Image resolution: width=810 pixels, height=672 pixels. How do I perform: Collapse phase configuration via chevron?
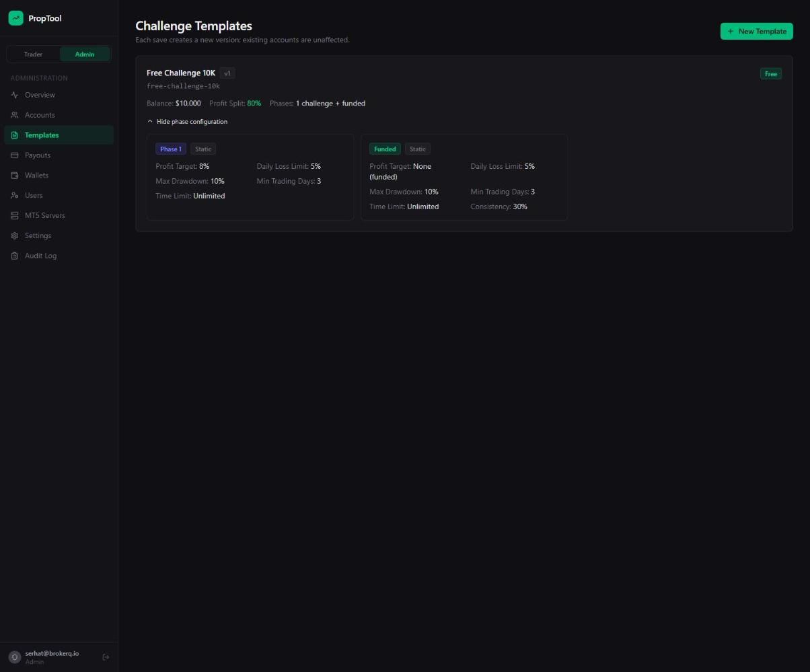(x=150, y=122)
